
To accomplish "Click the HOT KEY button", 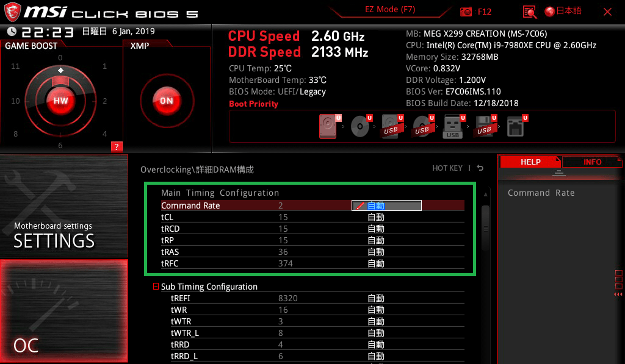I will [x=447, y=168].
